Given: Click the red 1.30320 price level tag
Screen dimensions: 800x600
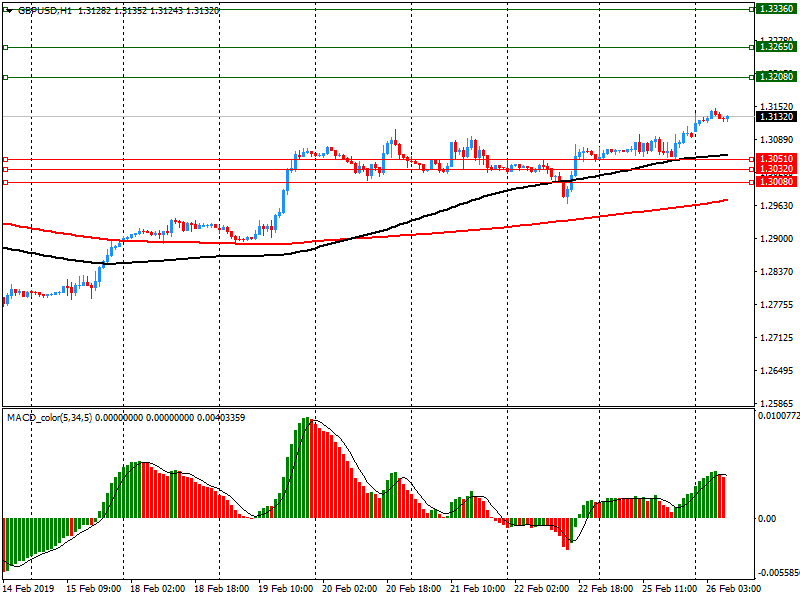Looking at the screenshot, I should pyautogui.click(x=776, y=170).
